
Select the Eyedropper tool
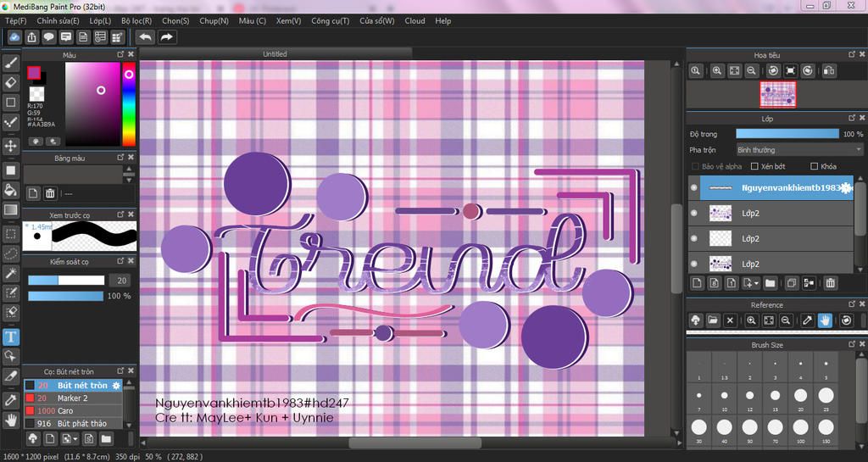(10, 400)
